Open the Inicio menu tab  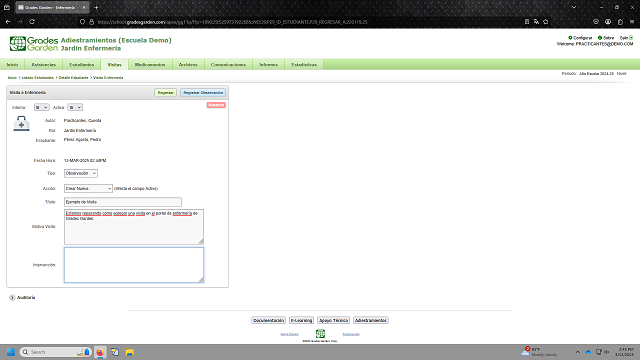coord(12,64)
